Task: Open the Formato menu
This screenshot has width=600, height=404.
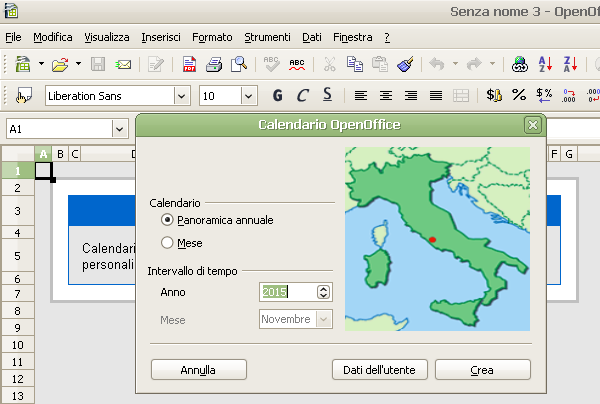Action: click(x=212, y=37)
